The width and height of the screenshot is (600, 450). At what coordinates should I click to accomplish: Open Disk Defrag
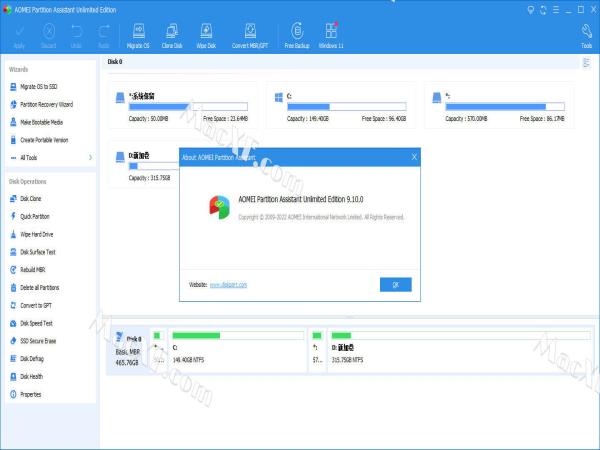coord(32,359)
